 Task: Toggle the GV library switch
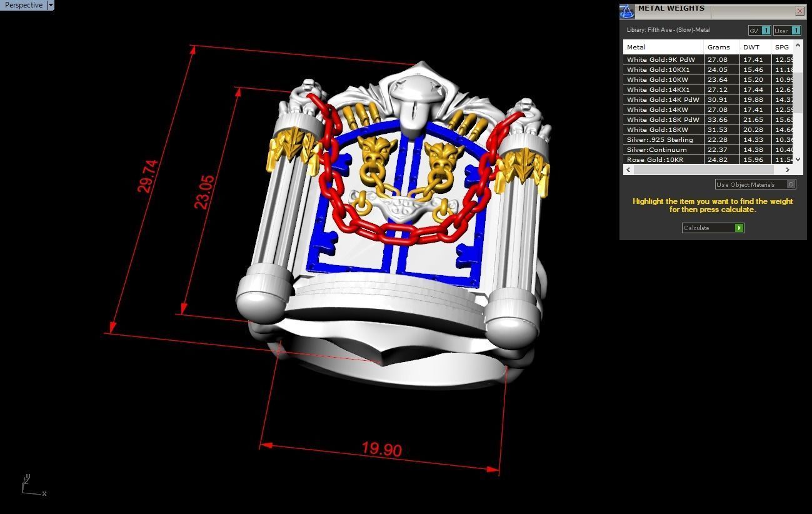click(x=759, y=30)
